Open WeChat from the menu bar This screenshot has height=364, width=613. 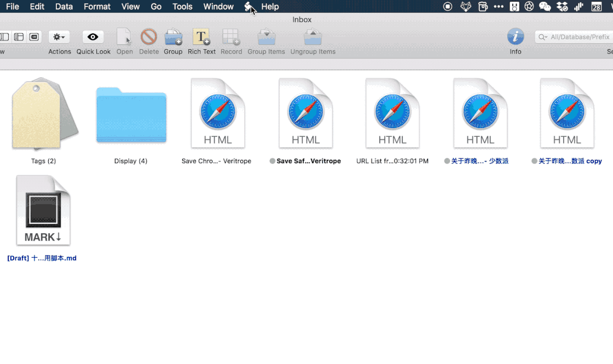[x=545, y=6]
